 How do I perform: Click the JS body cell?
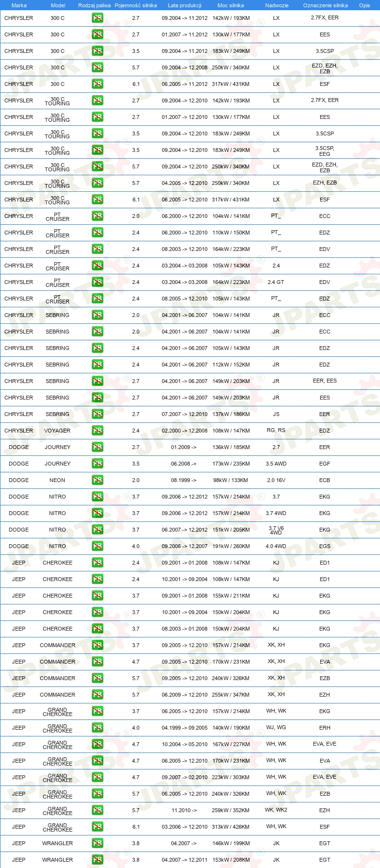click(x=276, y=414)
